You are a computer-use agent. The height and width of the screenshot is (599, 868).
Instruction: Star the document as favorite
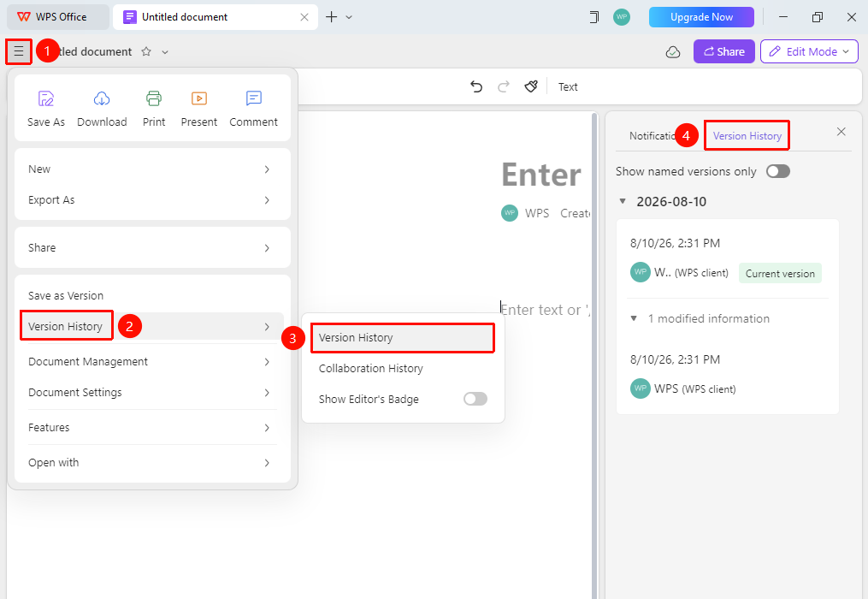tap(146, 51)
